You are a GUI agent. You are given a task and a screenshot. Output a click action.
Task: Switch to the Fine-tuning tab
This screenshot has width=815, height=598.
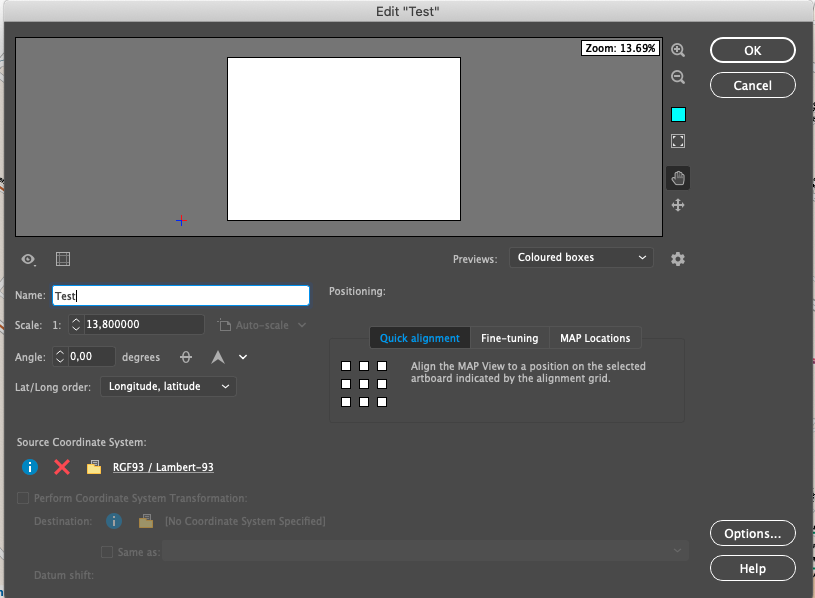(509, 338)
